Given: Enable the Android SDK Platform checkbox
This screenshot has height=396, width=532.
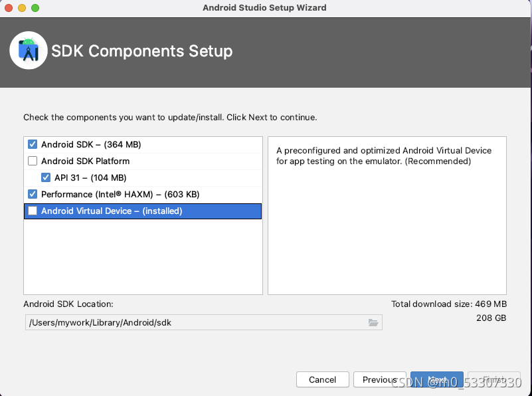Looking at the screenshot, I should [x=33, y=161].
